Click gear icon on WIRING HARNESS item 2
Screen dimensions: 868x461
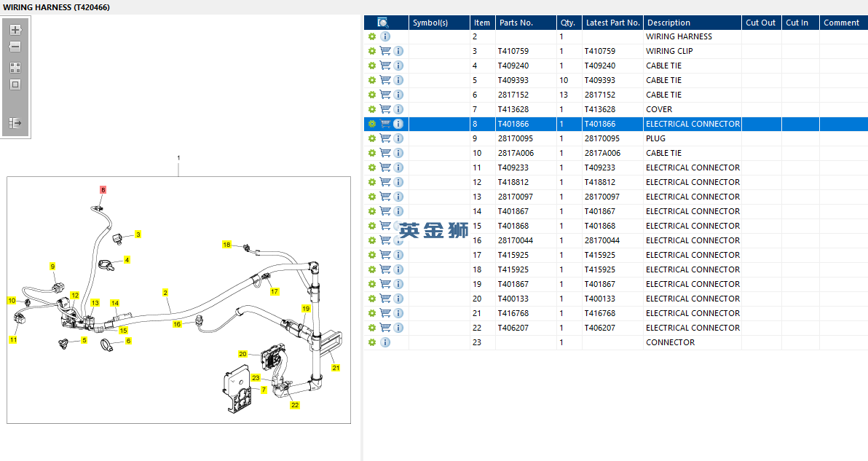point(372,36)
